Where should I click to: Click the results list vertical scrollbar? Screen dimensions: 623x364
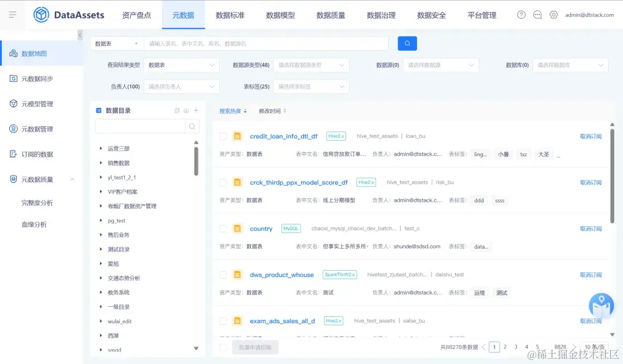(x=612, y=176)
